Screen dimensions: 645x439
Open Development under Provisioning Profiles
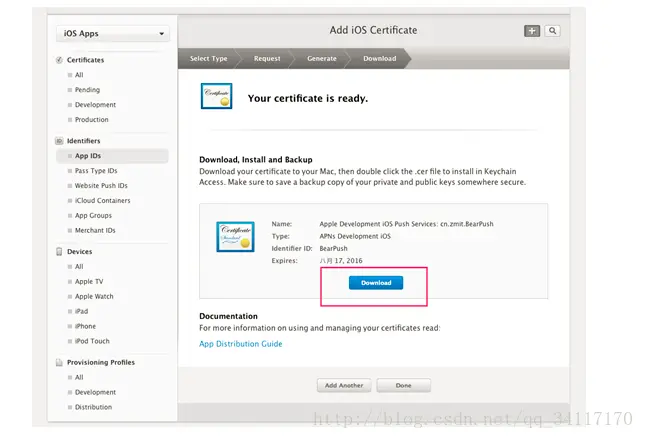[95, 393]
